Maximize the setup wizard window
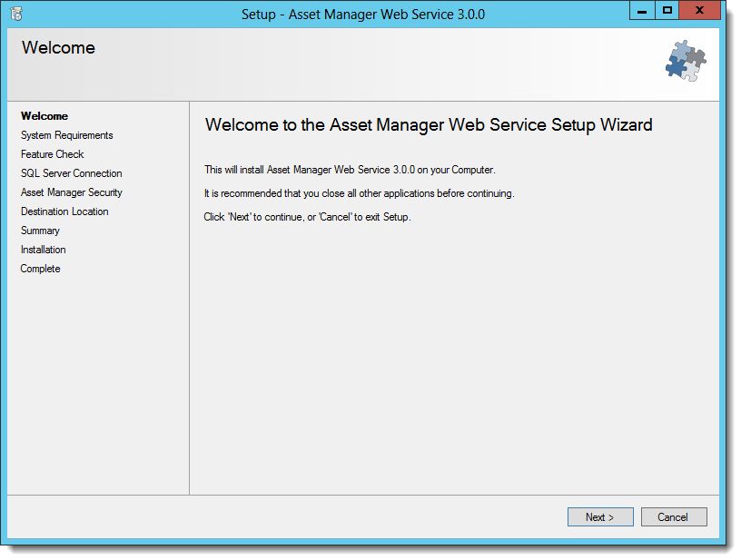741x560 pixels. pos(667,10)
